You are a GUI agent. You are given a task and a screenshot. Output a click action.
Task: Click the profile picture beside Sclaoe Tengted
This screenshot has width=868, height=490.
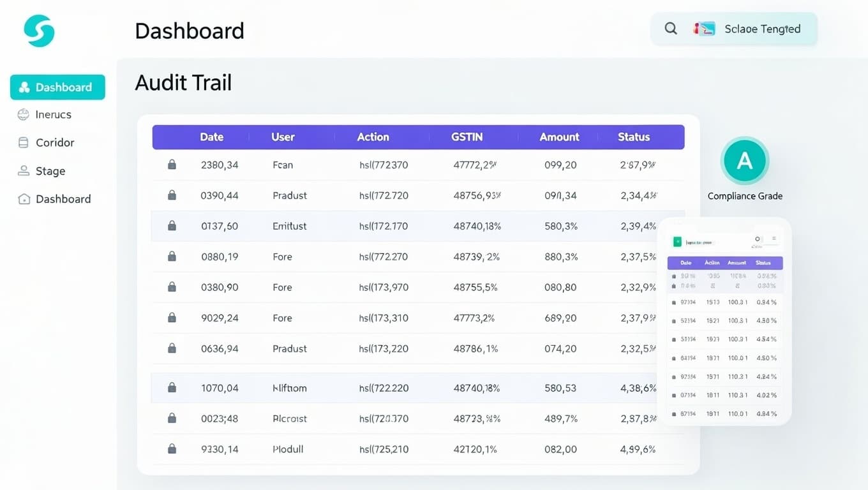point(704,29)
